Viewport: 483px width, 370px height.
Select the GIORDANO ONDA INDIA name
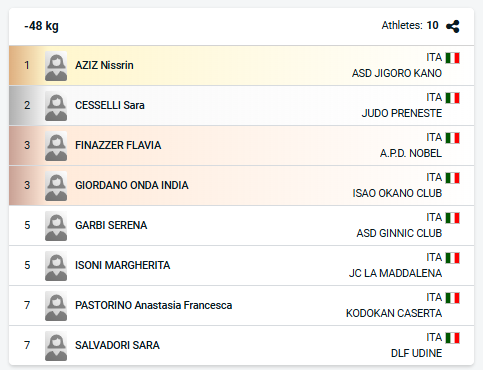[x=132, y=185]
